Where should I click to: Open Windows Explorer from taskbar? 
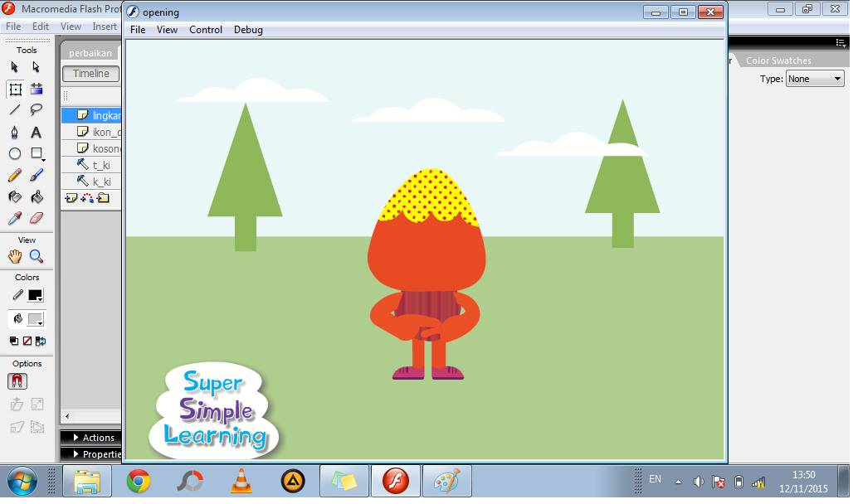87,481
